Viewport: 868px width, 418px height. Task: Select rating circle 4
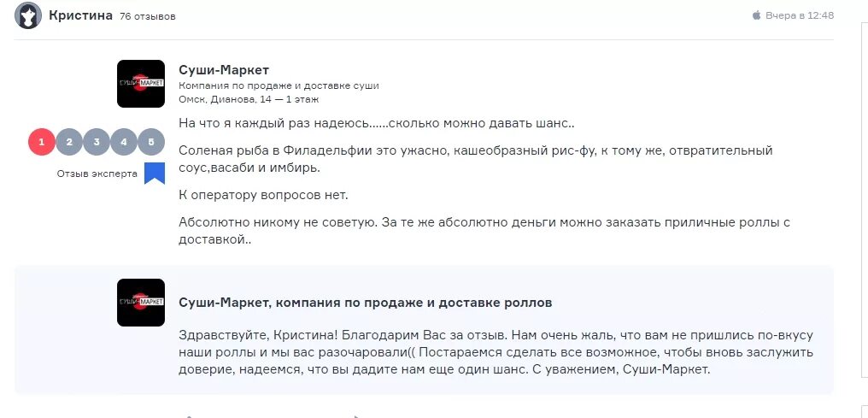coord(123,142)
